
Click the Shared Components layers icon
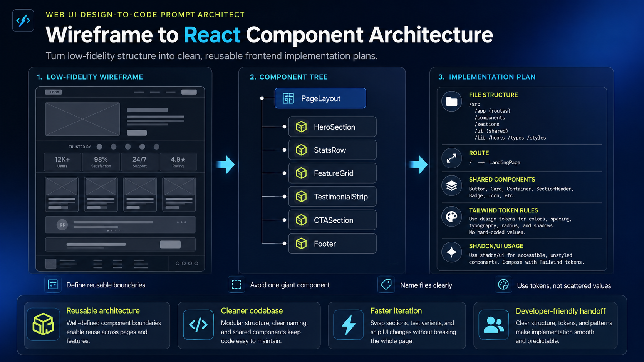tap(451, 186)
